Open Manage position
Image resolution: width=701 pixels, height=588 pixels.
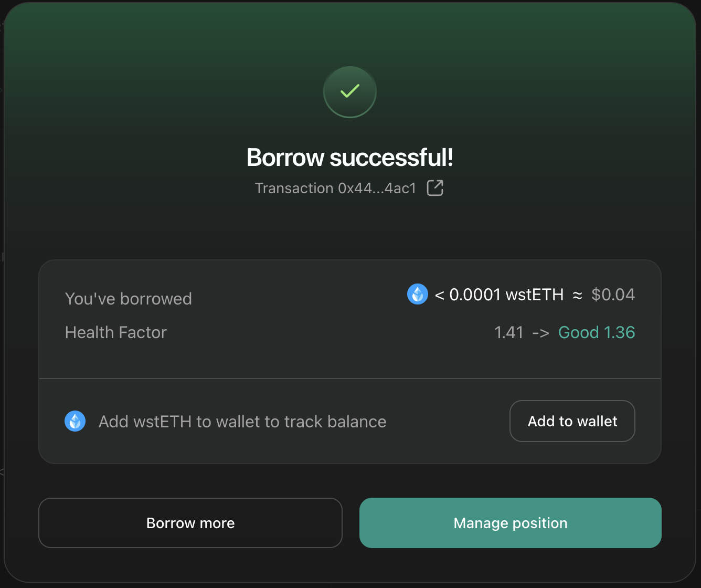pos(510,523)
